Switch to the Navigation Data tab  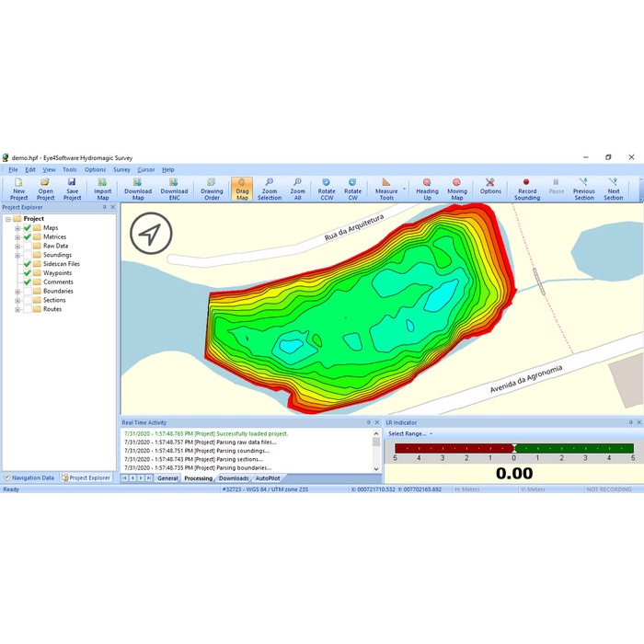[29, 477]
